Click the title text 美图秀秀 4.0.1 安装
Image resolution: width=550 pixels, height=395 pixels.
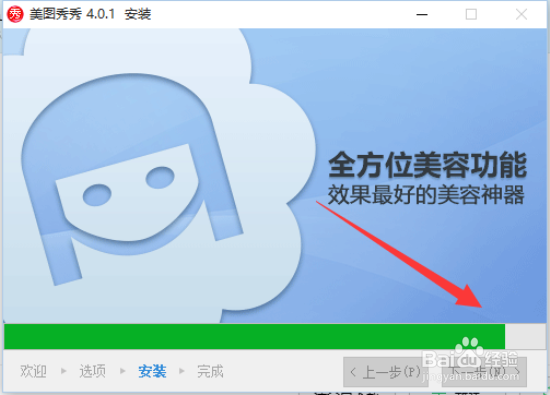point(90,14)
